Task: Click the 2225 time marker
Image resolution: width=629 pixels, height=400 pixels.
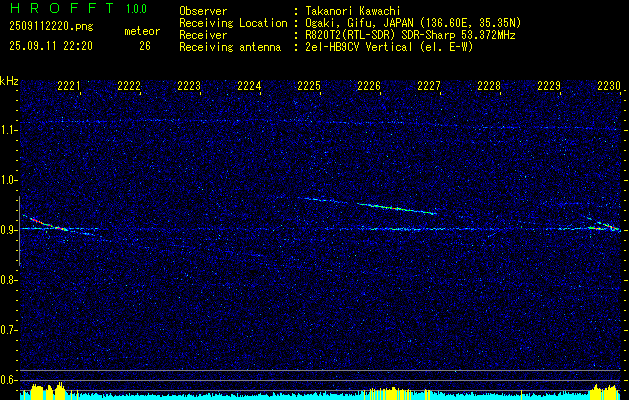Action: [309, 85]
